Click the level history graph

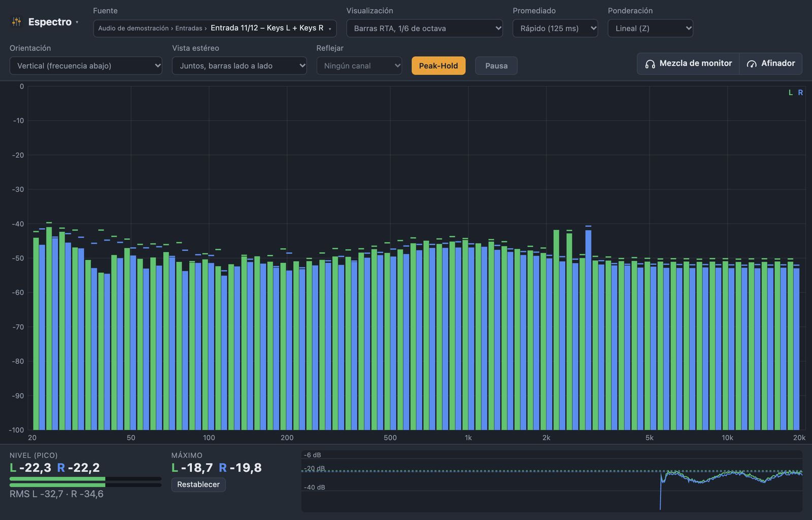(552, 481)
